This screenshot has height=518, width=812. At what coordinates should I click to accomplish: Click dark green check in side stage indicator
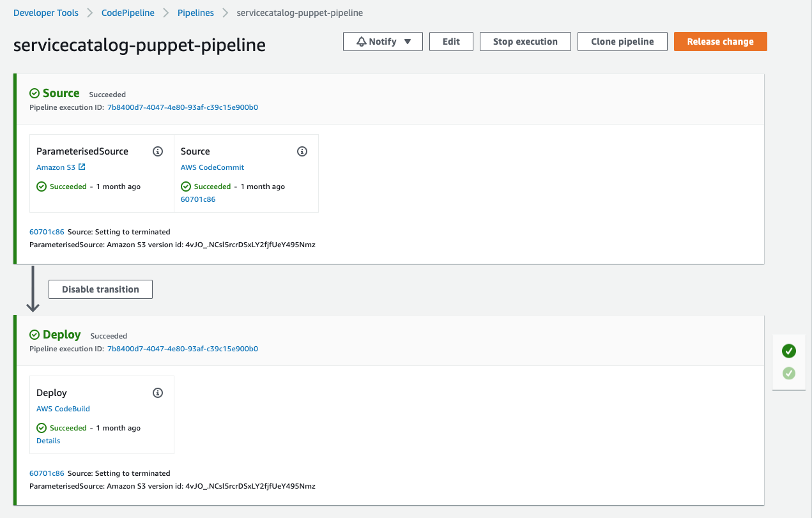tap(789, 351)
